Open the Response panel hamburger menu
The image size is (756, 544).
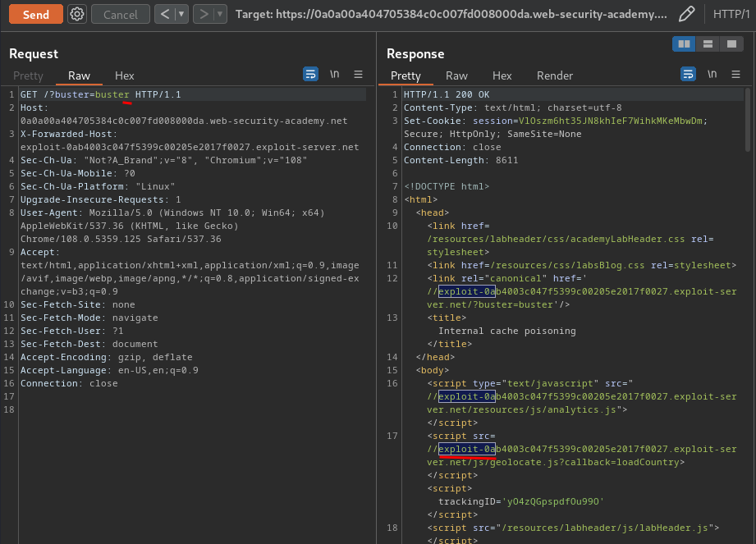point(735,74)
